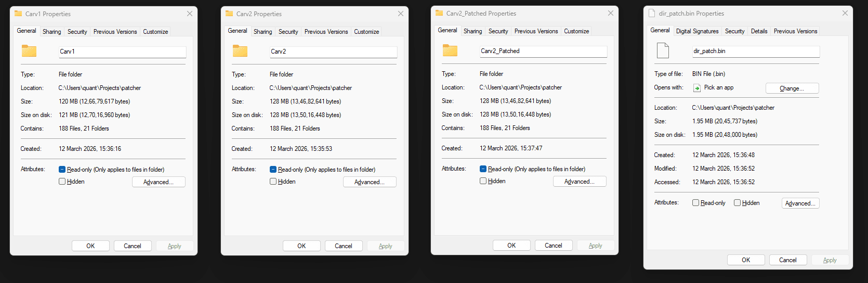Close the dir_patch.bin Properties window
868x283 pixels.
coord(845,13)
